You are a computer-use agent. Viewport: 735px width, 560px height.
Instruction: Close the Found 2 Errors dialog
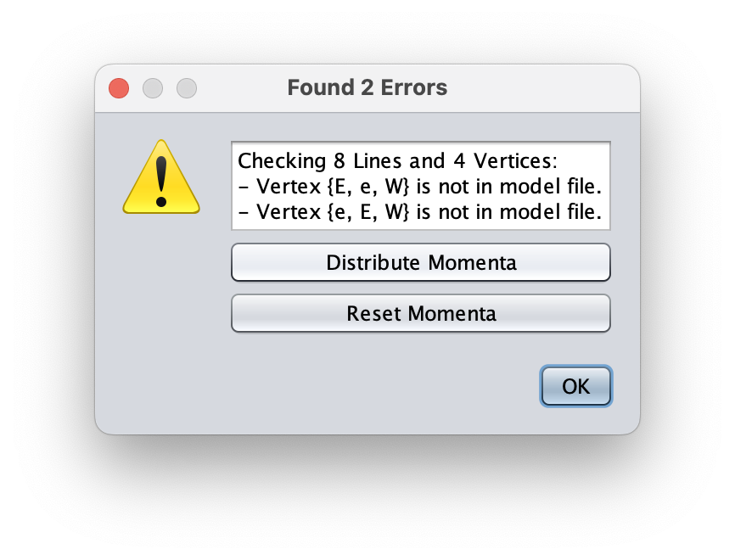[x=119, y=88]
